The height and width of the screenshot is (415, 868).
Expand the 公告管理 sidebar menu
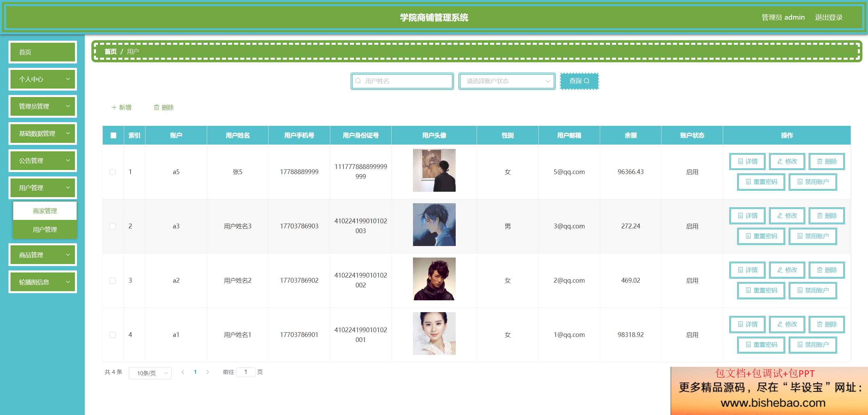43,161
